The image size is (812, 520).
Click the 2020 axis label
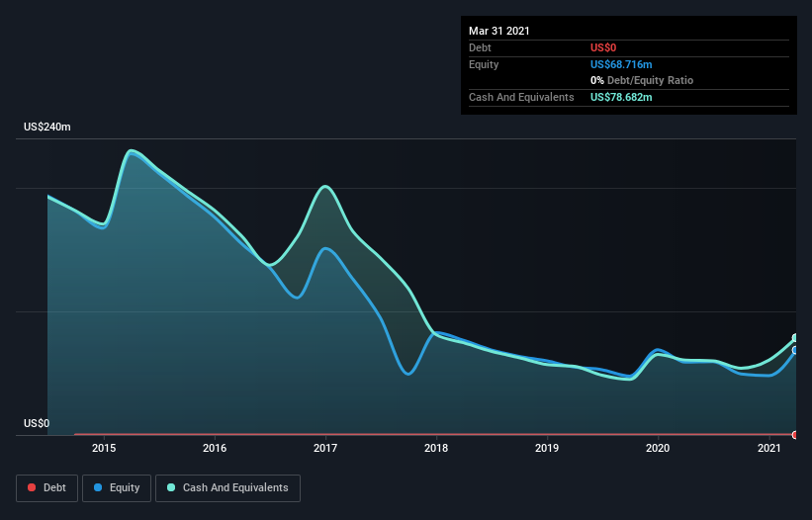(x=658, y=448)
